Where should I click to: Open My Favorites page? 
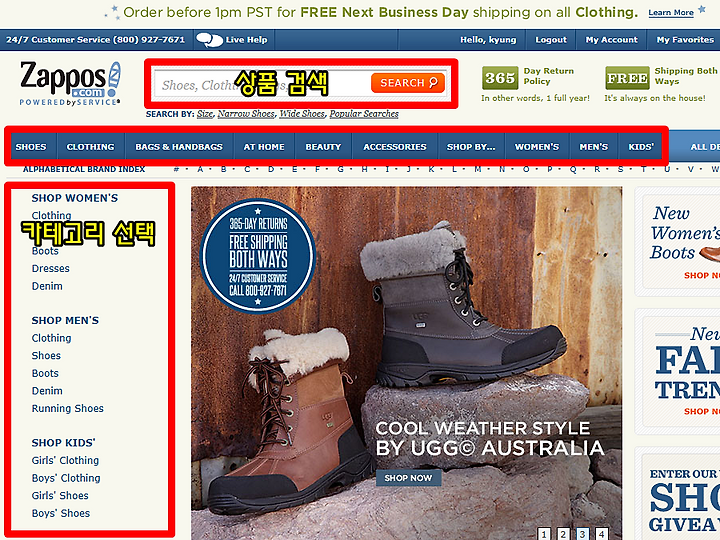click(x=685, y=40)
